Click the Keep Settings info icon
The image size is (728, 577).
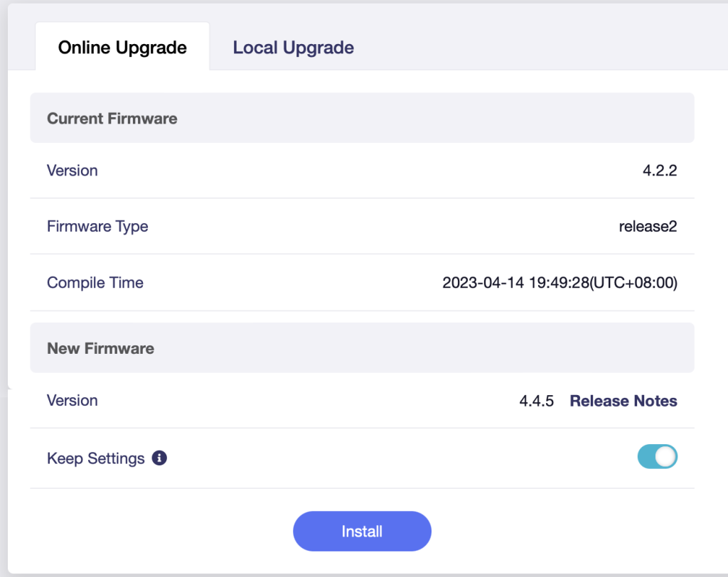tap(160, 458)
